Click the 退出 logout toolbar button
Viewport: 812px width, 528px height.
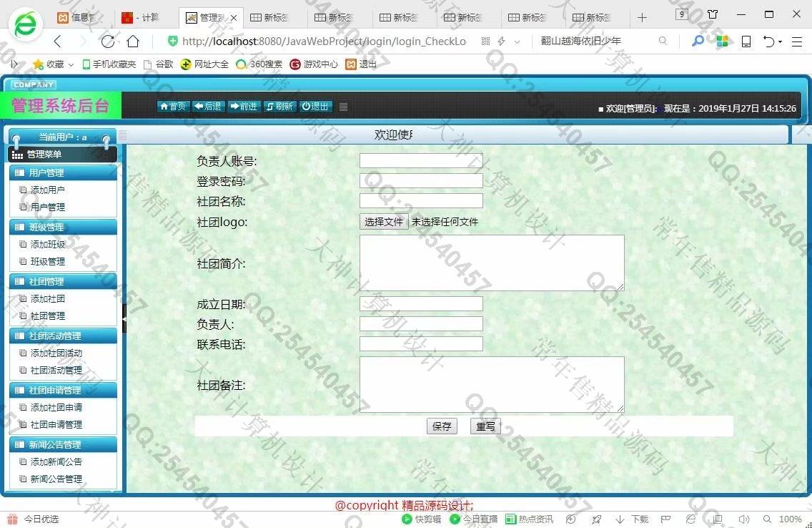point(315,107)
